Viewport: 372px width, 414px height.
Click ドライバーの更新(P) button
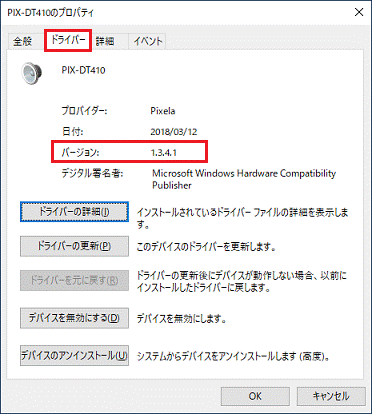click(x=74, y=246)
